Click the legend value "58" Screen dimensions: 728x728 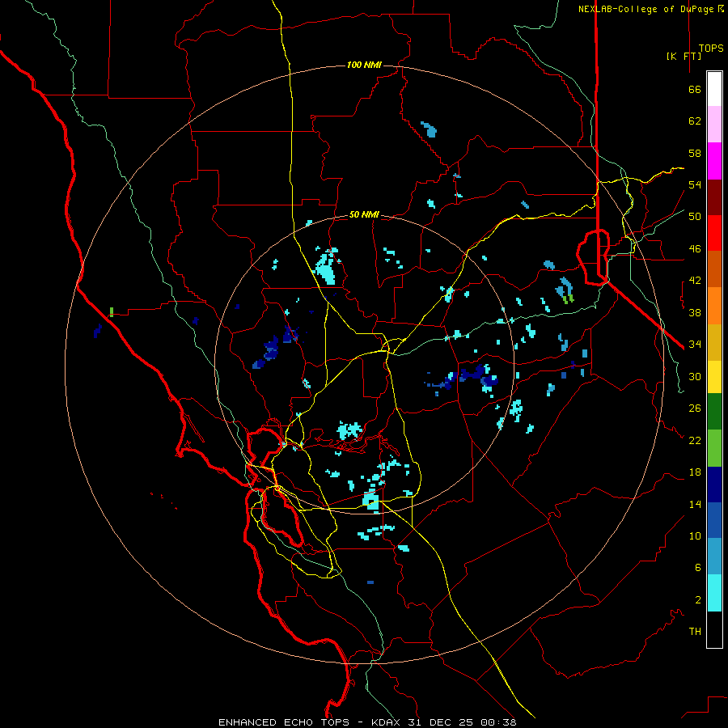(695, 153)
